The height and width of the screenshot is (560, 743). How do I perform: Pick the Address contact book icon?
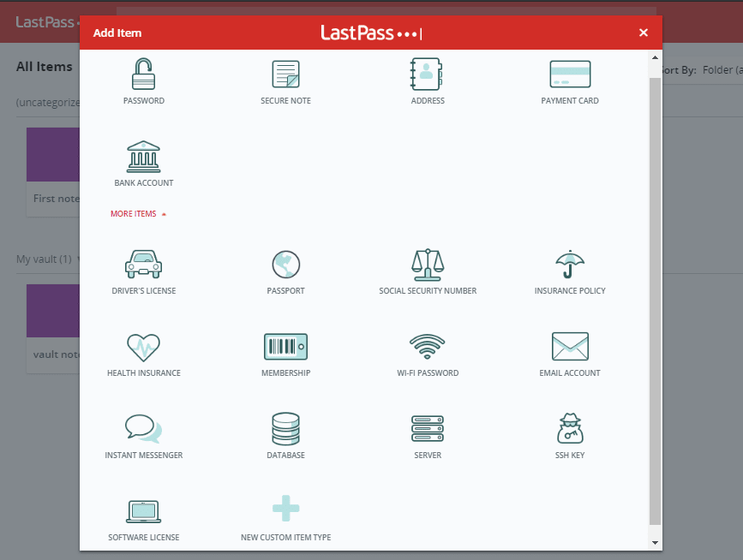pyautogui.click(x=427, y=74)
